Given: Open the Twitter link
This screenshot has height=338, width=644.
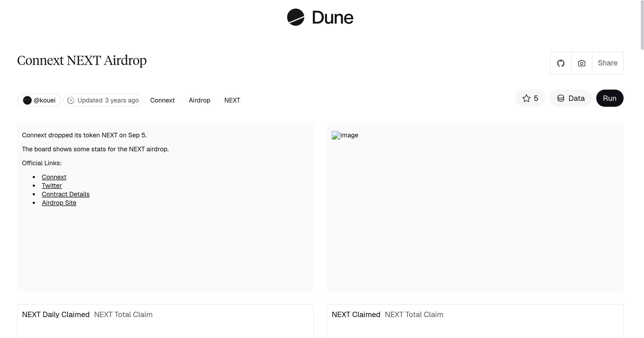Looking at the screenshot, I should tap(52, 186).
